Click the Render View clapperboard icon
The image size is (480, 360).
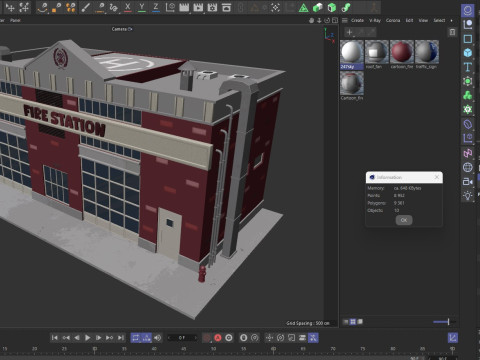coord(184,7)
